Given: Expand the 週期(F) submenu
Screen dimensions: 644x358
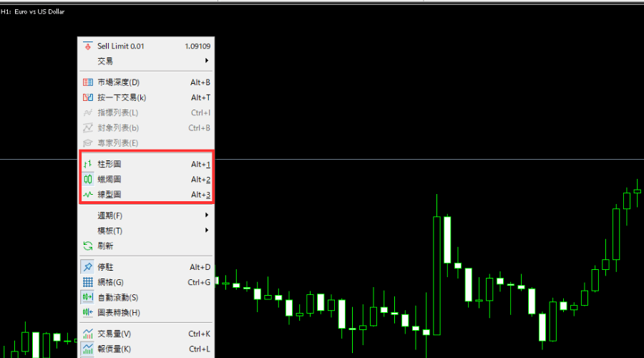Looking at the screenshot, I should (x=146, y=216).
